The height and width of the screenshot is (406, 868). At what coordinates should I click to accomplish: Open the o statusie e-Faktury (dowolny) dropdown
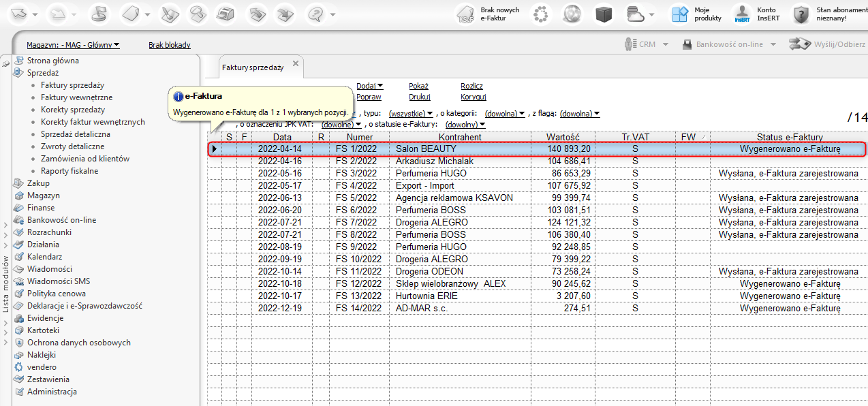pyautogui.click(x=465, y=125)
